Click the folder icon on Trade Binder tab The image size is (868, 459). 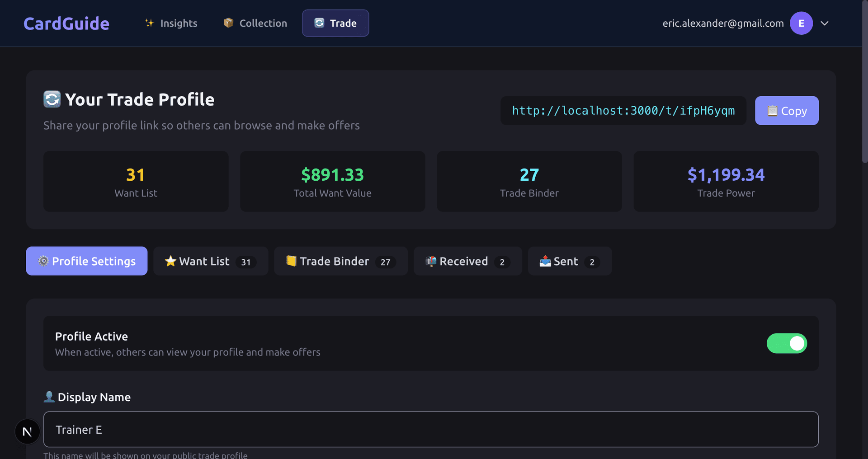[292, 261]
